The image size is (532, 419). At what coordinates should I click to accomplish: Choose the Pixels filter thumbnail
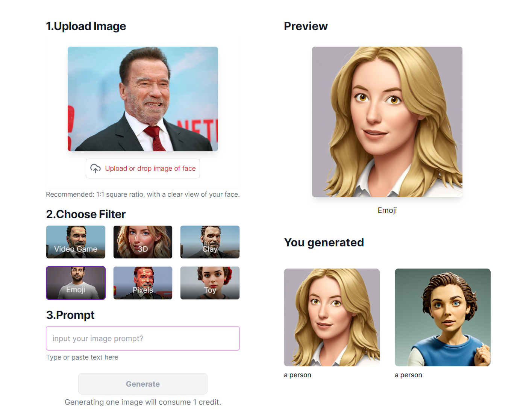143,283
